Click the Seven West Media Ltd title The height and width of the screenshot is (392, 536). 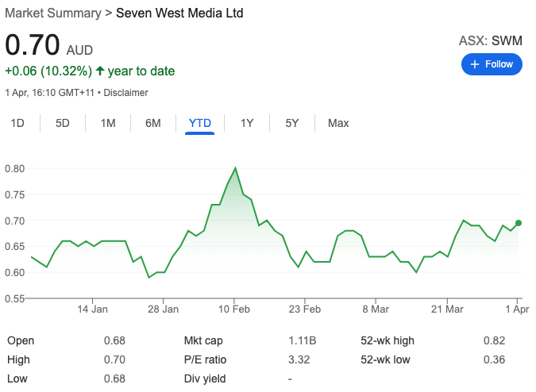179,13
